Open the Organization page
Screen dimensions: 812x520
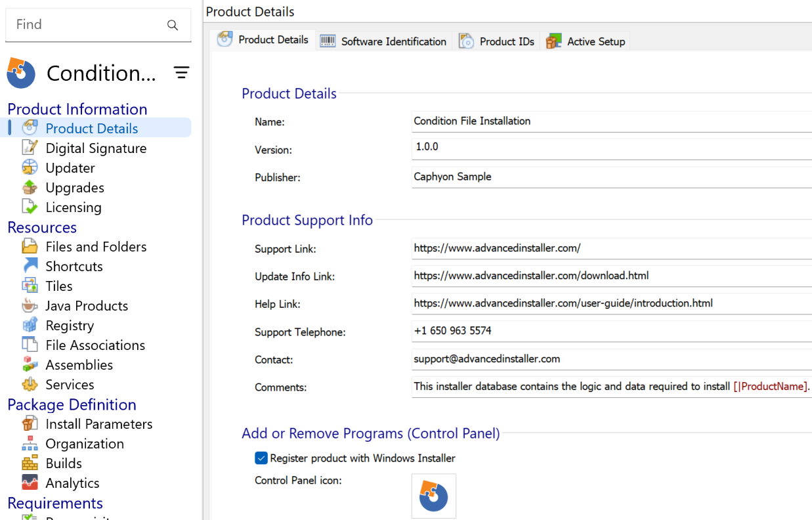pos(85,443)
